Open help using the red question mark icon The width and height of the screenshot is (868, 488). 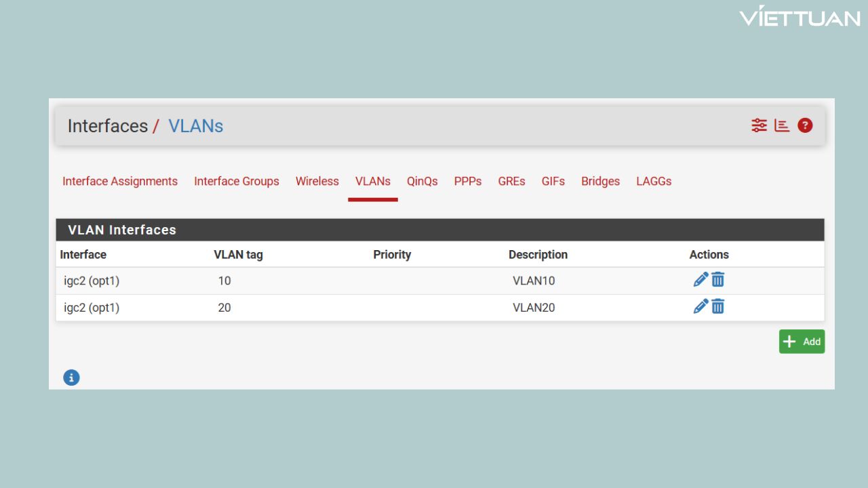click(804, 125)
